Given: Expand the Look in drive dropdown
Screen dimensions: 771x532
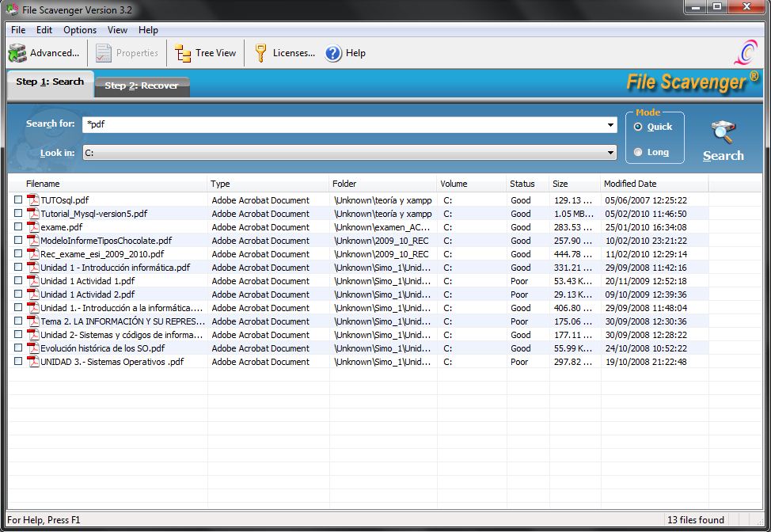Looking at the screenshot, I should point(610,153).
